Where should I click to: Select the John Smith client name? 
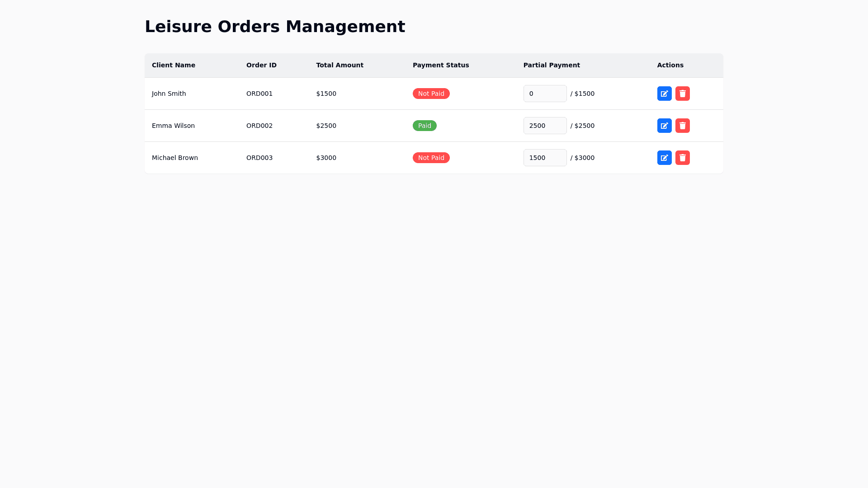point(169,94)
